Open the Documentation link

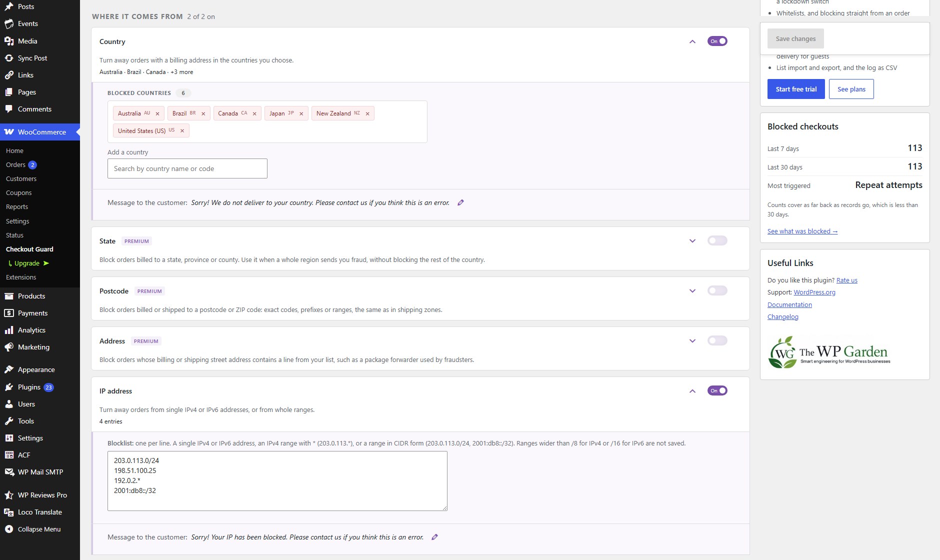789,304
